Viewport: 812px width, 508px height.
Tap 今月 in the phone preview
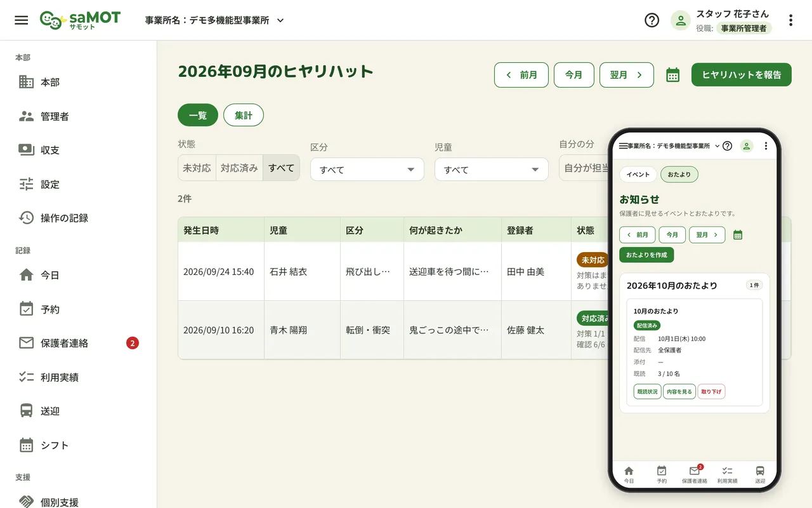click(x=672, y=235)
